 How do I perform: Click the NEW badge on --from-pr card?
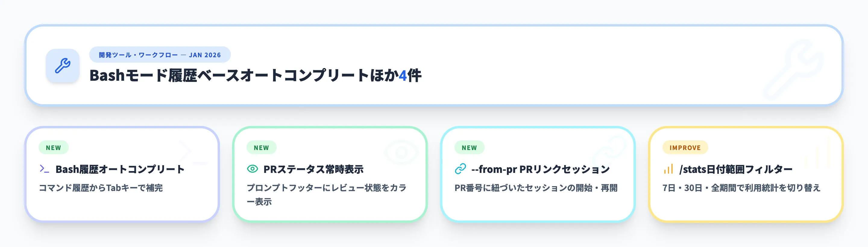[x=469, y=148]
